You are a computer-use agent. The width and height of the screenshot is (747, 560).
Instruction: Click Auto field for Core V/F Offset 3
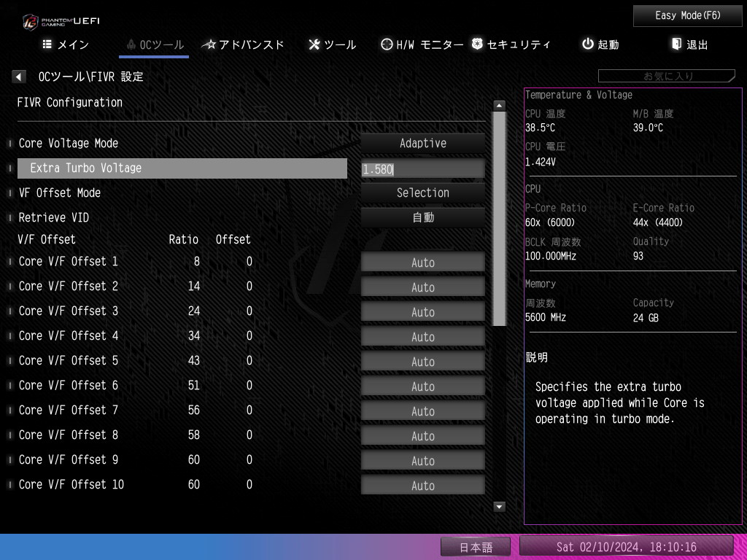(x=422, y=311)
